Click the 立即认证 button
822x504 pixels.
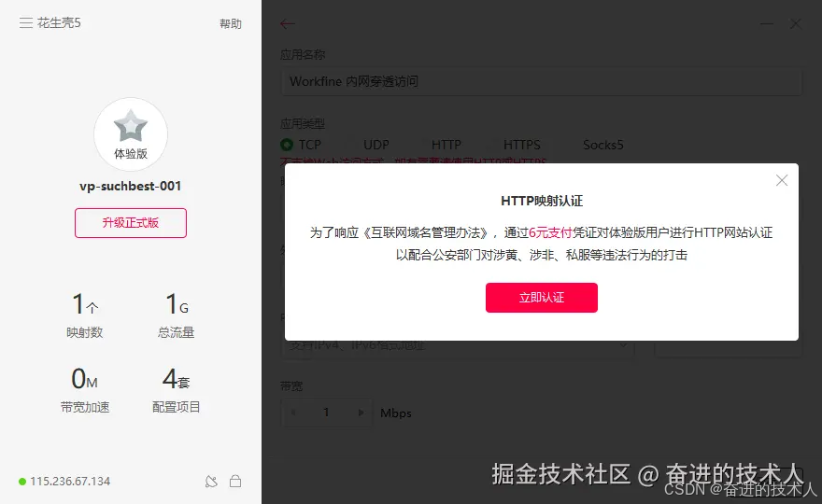(542, 298)
